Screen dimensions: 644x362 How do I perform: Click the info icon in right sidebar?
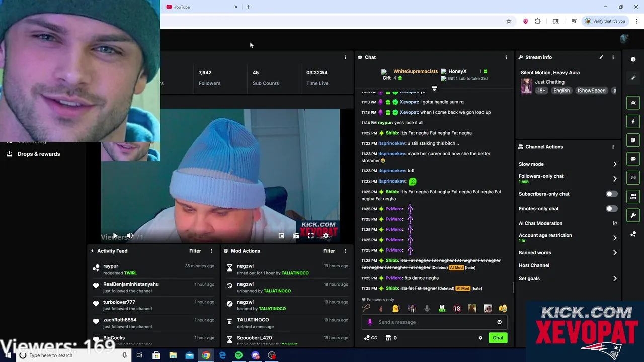(633, 59)
